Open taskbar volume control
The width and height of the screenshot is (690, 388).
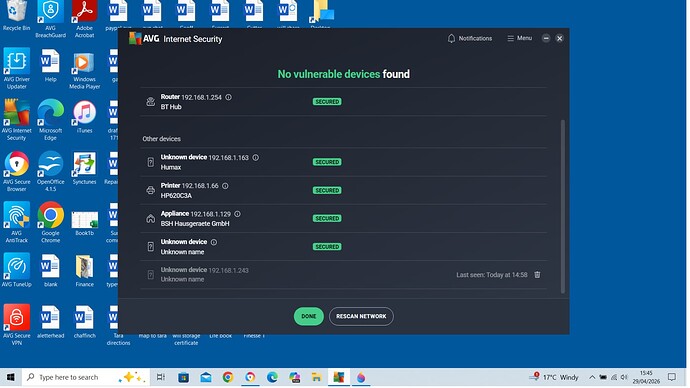point(624,377)
